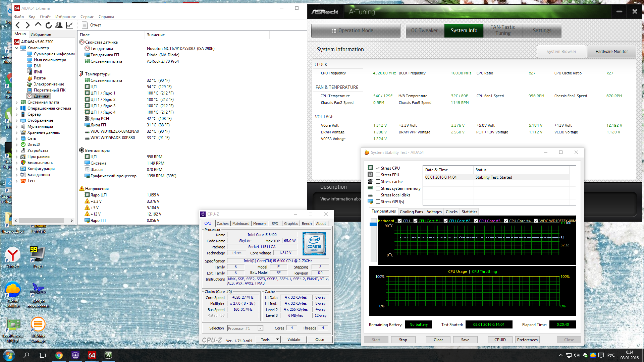Screen dimensions: 644x362
Task: Switch to FAN-Tastic Tuning tab
Action: point(502,30)
